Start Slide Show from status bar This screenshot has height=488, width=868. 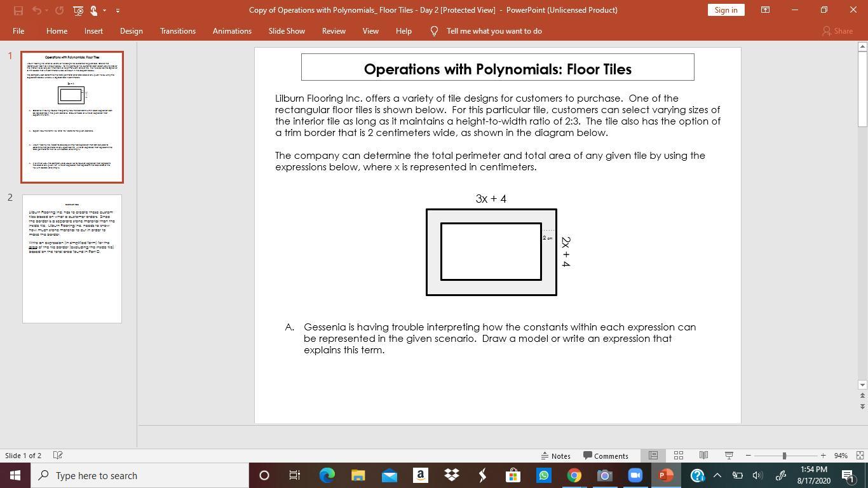pos(729,456)
